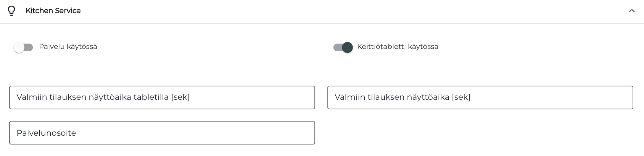This screenshot has width=644, height=156.
Task: Enable the Palvelu käytössä switch
Action: 23,47
